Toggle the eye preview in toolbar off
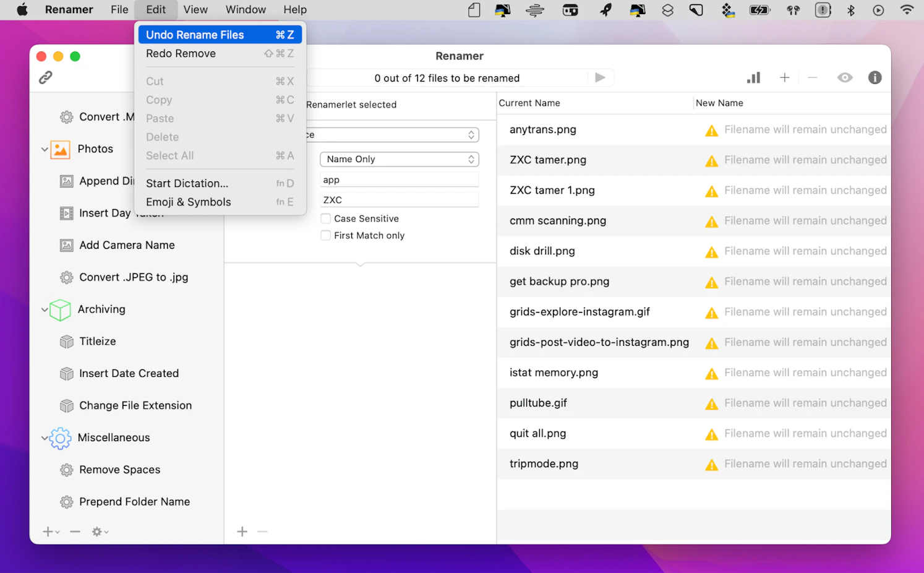 click(x=844, y=77)
